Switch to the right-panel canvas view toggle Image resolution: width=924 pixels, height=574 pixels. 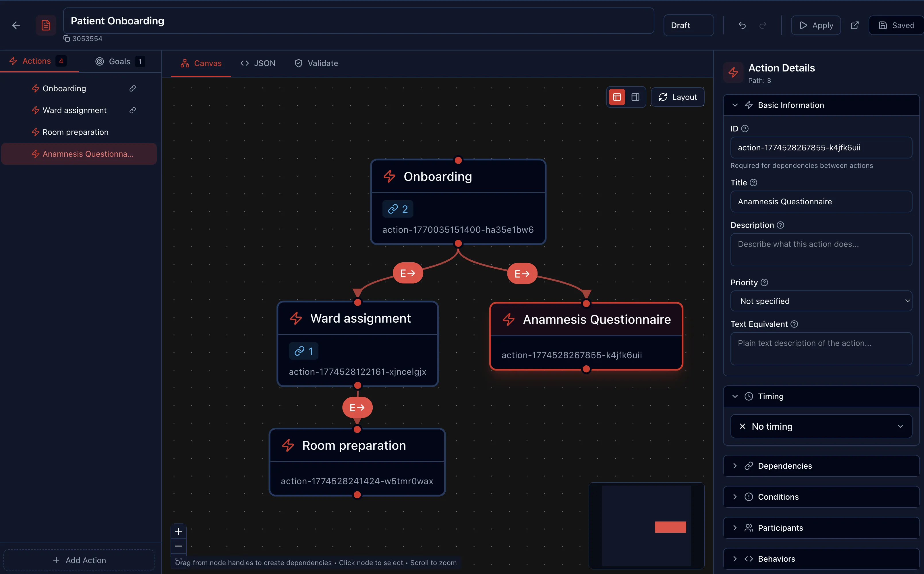635,97
